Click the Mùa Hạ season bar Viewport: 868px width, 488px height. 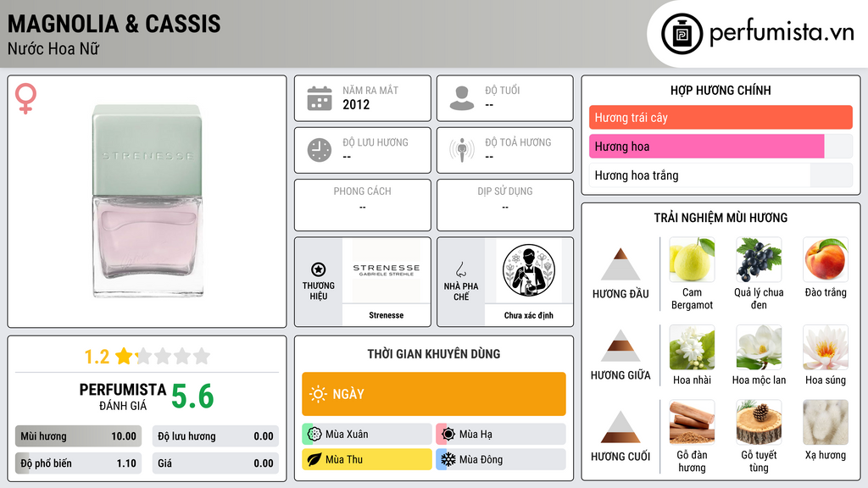click(x=501, y=435)
